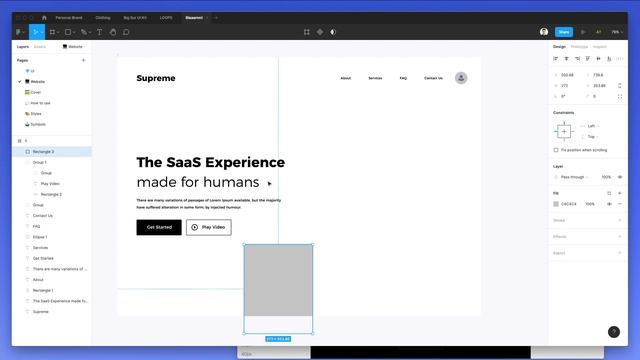Open Pass through blend mode dropdown
640x360 pixels.
pyautogui.click(x=574, y=177)
